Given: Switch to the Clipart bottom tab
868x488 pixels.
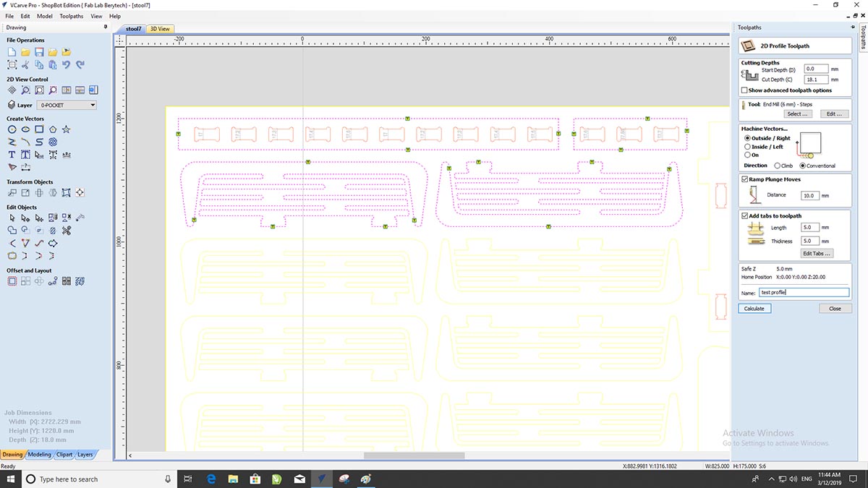Looking at the screenshot, I should click(64, 455).
